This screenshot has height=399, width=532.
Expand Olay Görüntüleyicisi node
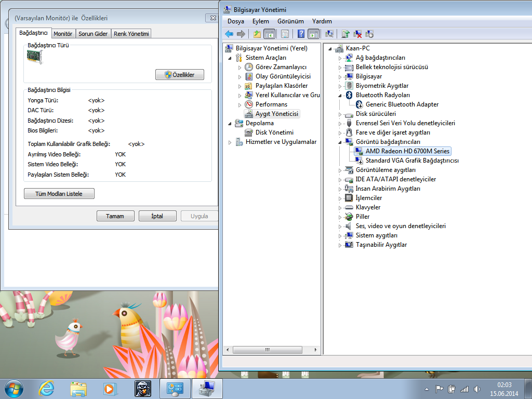240,77
